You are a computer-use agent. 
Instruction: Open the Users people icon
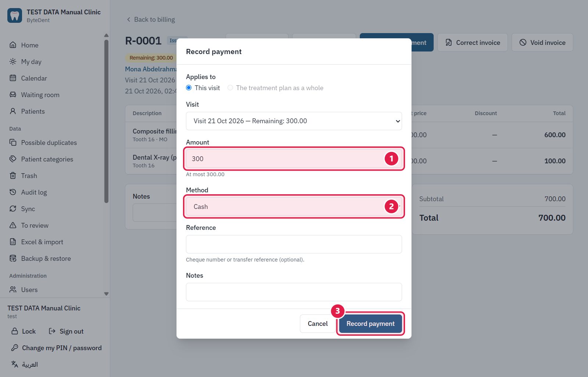13,289
